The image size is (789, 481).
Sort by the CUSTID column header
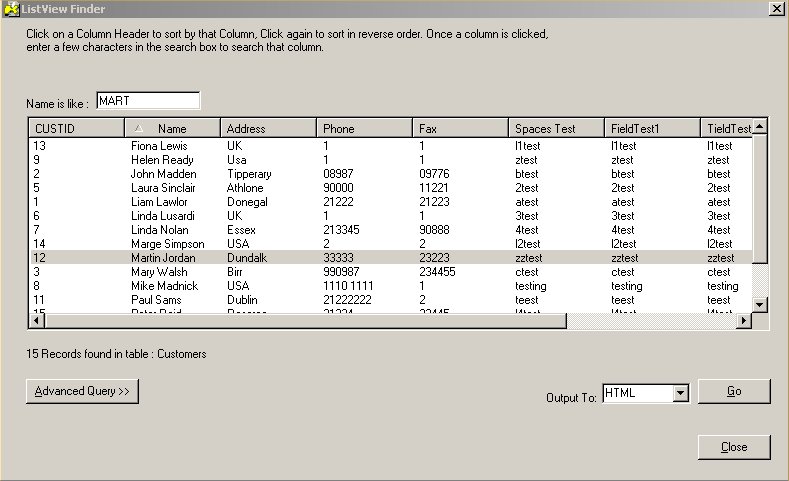(77, 128)
